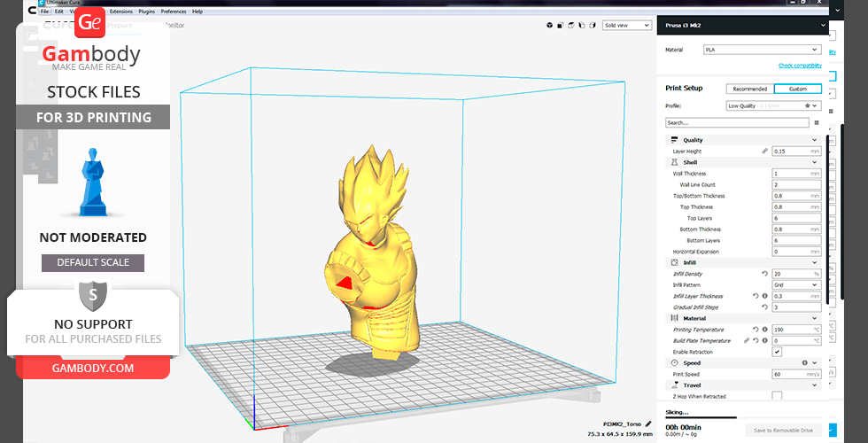868x443 pixels.
Task: Click the Speed section info icon
Action: point(804,363)
